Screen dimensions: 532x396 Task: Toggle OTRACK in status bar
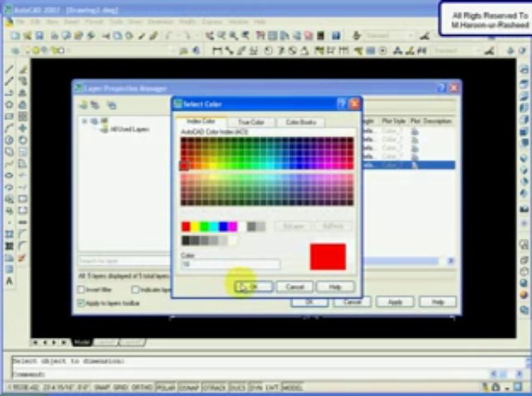click(214, 387)
